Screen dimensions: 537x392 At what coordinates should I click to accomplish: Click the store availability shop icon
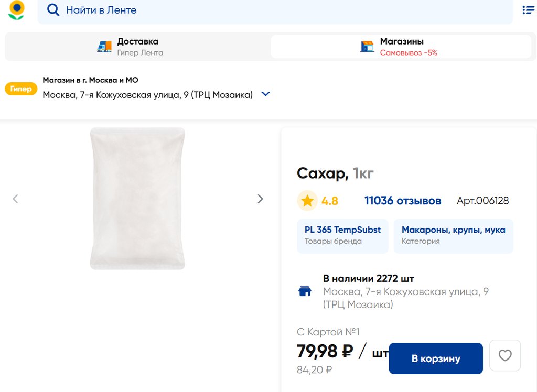pyautogui.click(x=305, y=291)
